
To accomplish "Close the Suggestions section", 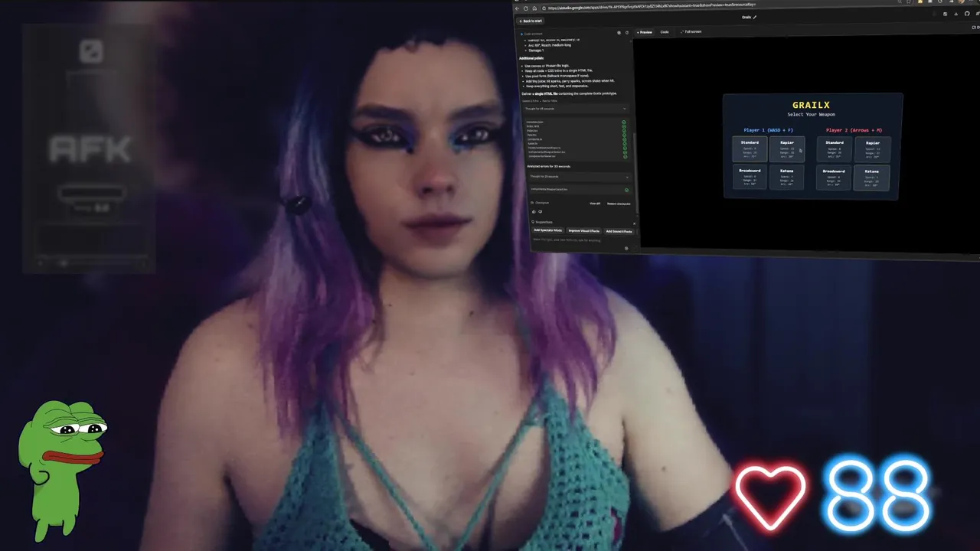I will 634,223.
